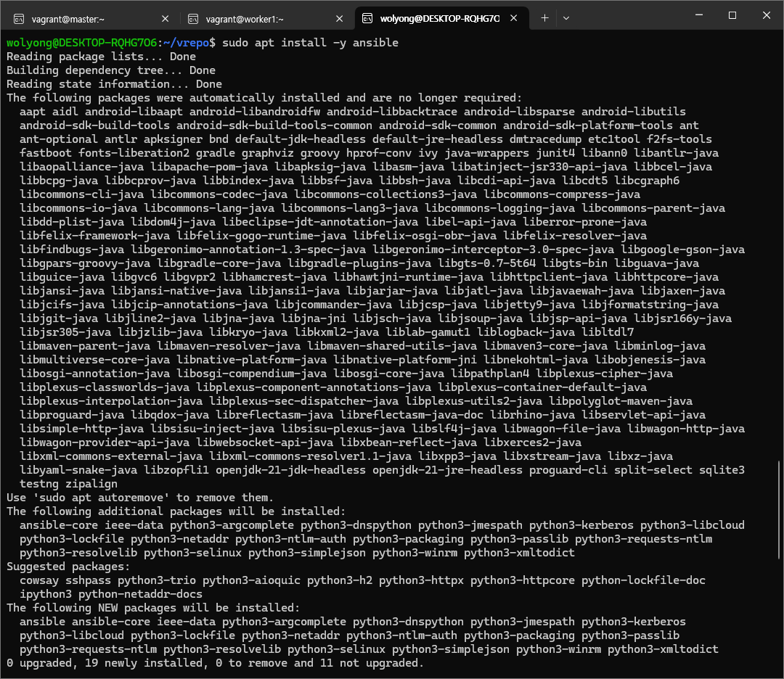
Task: Click the '0 upgraded, 19 newly installed' summary line
Action: pyautogui.click(x=215, y=663)
